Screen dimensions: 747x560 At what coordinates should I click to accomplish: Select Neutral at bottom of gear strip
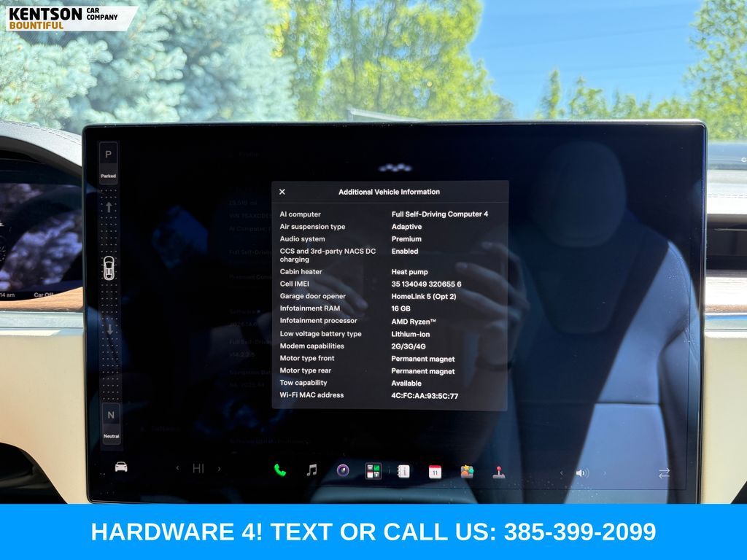111,424
